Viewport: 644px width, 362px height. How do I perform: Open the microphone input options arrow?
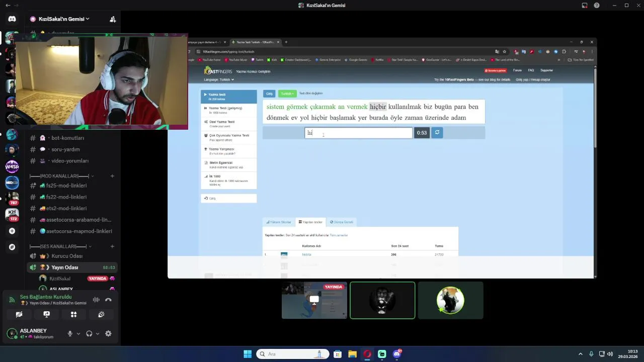click(78, 333)
